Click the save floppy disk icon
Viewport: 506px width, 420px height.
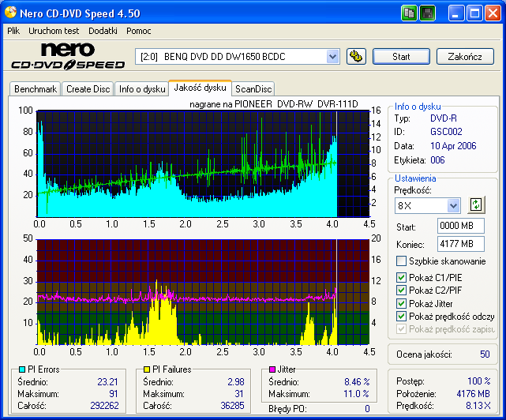[428, 13]
